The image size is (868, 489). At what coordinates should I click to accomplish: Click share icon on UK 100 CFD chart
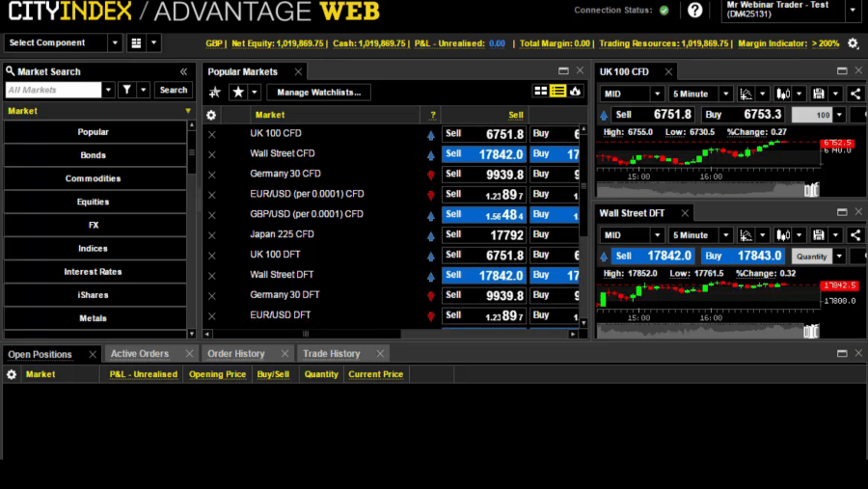click(x=855, y=94)
